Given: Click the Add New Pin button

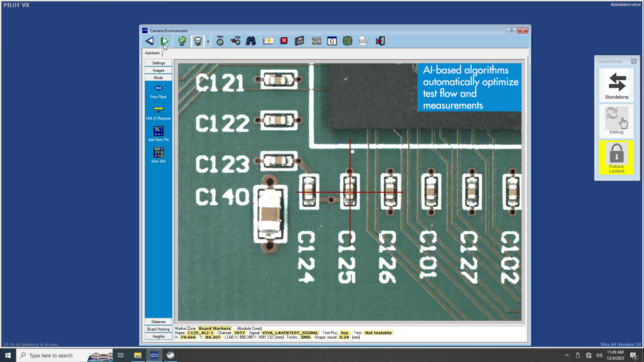Looking at the screenshot, I should coord(158,133).
